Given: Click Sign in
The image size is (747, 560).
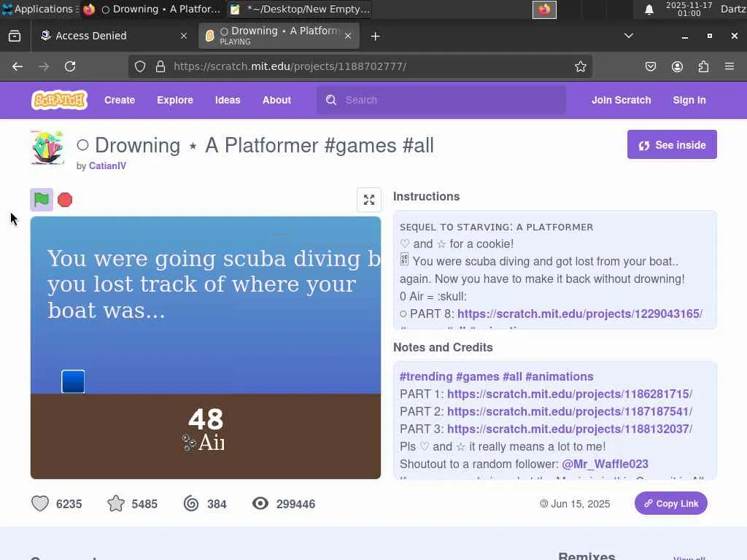Looking at the screenshot, I should tap(689, 100).
